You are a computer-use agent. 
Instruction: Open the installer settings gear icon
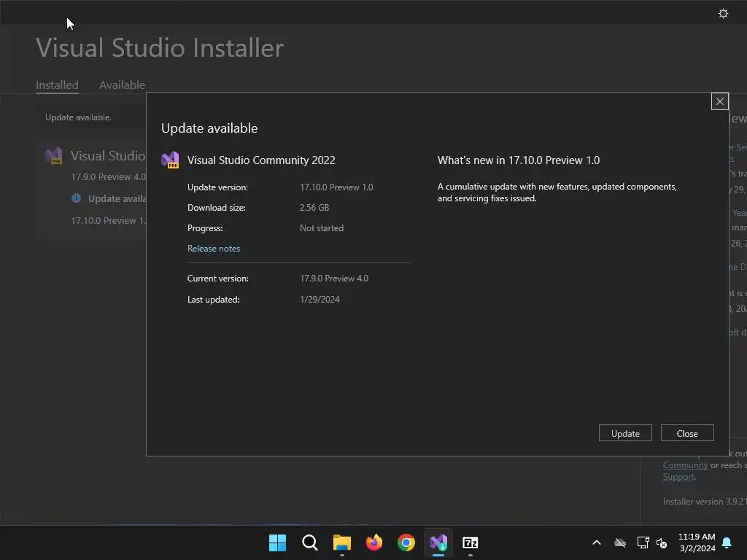tap(723, 13)
